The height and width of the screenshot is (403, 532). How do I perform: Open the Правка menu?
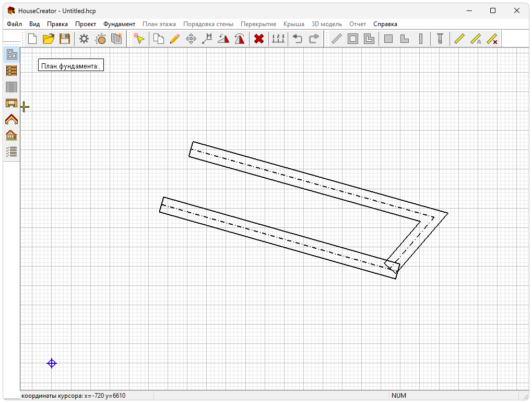pyautogui.click(x=57, y=24)
